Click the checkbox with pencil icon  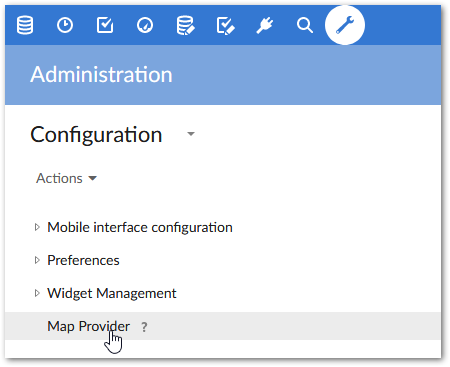pyautogui.click(x=225, y=26)
